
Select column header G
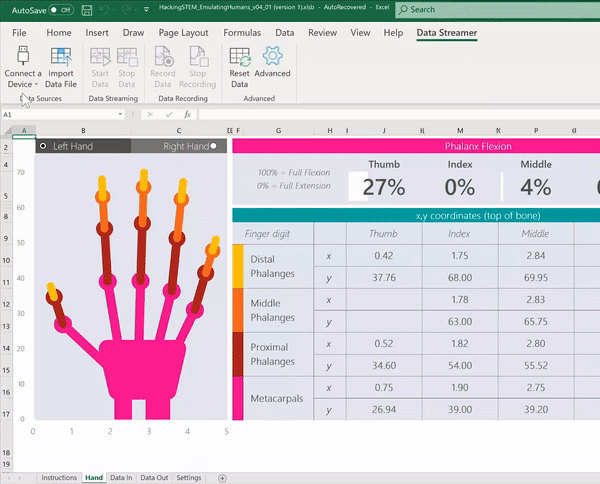click(278, 131)
